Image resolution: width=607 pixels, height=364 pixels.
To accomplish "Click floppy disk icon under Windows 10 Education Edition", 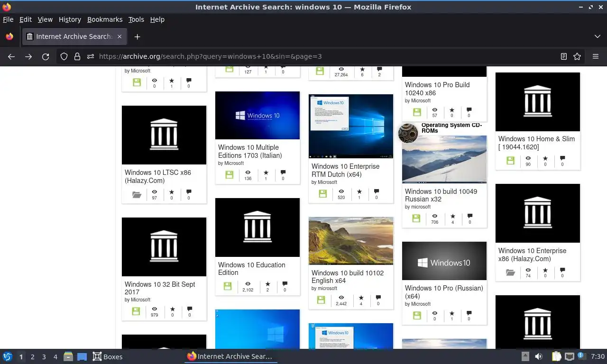I will pos(228,286).
